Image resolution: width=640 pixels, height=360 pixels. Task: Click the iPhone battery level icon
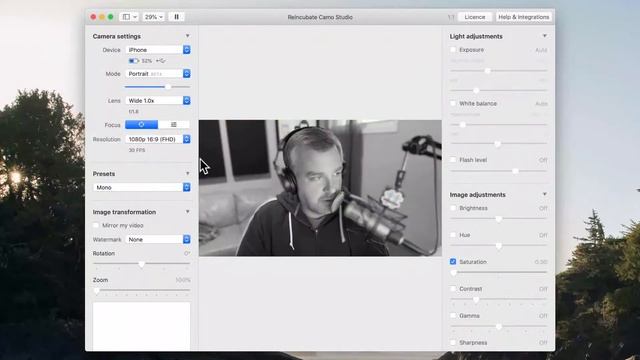pos(133,61)
